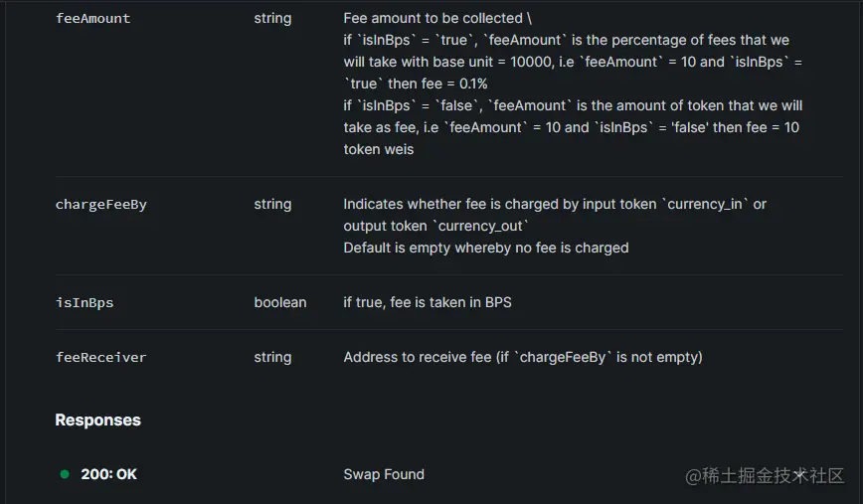Click the 'then fee = 0.1%' line

[416, 84]
